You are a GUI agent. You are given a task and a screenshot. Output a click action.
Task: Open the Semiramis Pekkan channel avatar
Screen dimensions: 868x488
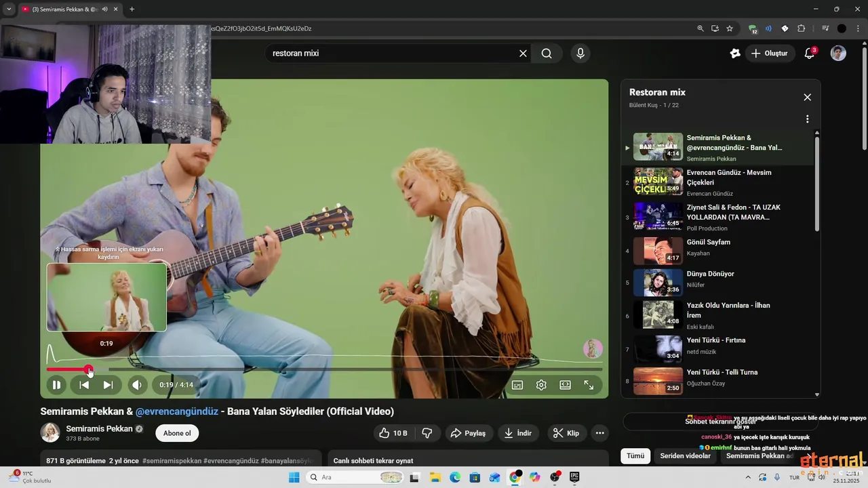[x=50, y=432]
